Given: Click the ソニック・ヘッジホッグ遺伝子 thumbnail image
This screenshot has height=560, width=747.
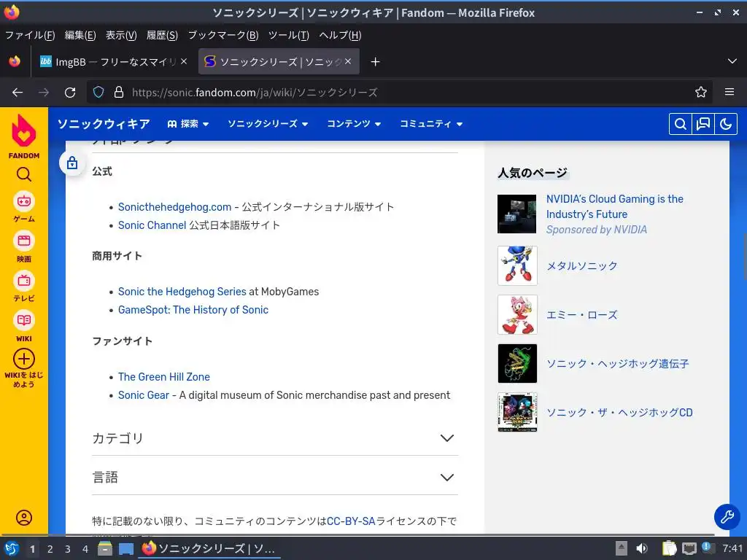Looking at the screenshot, I should coord(517,363).
